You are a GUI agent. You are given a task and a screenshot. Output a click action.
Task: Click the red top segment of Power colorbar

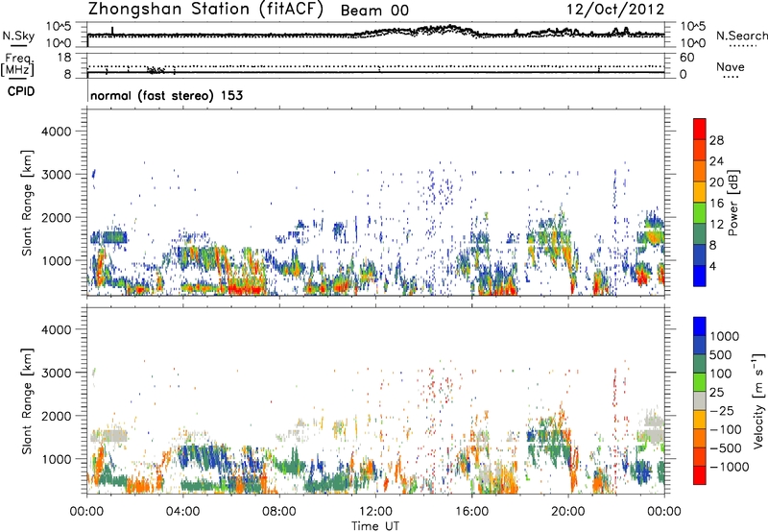coord(700,130)
